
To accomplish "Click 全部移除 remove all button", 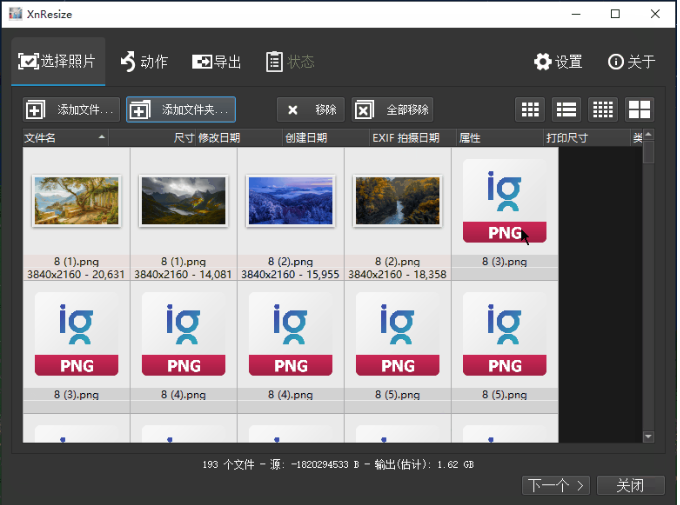I will click(392, 110).
